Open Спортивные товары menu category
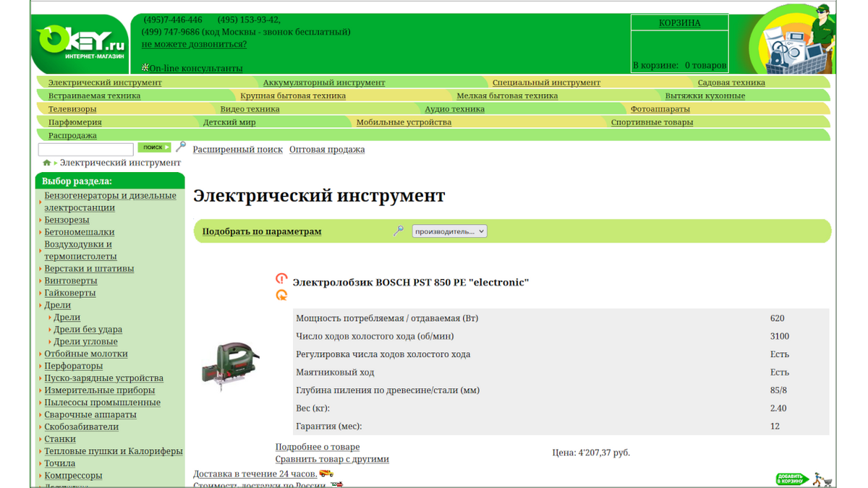The width and height of the screenshot is (868, 488). click(x=652, y=122)
